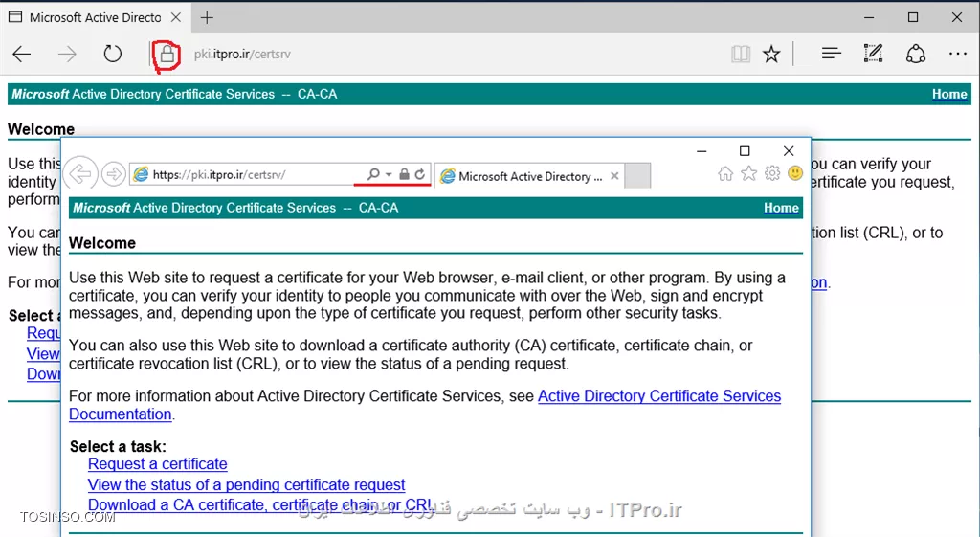Go forward in the Edge browser
980x537 pixels.
click(67, 55)
